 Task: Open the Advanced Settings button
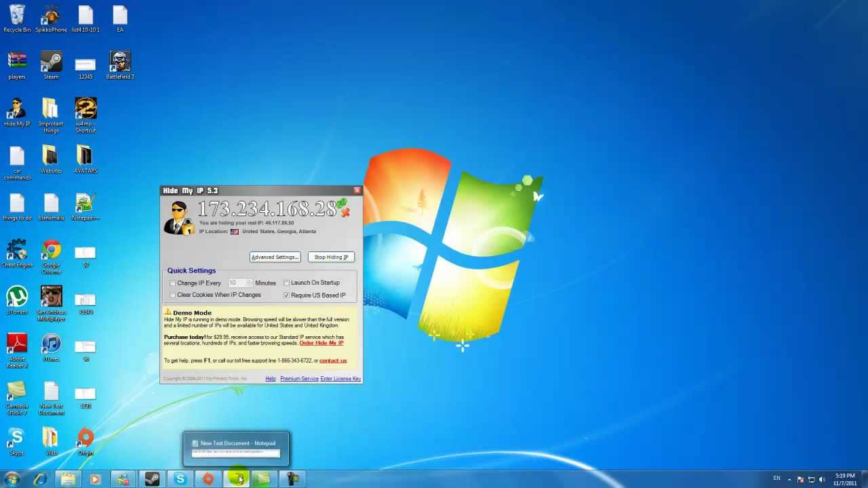tap(275, 257)
